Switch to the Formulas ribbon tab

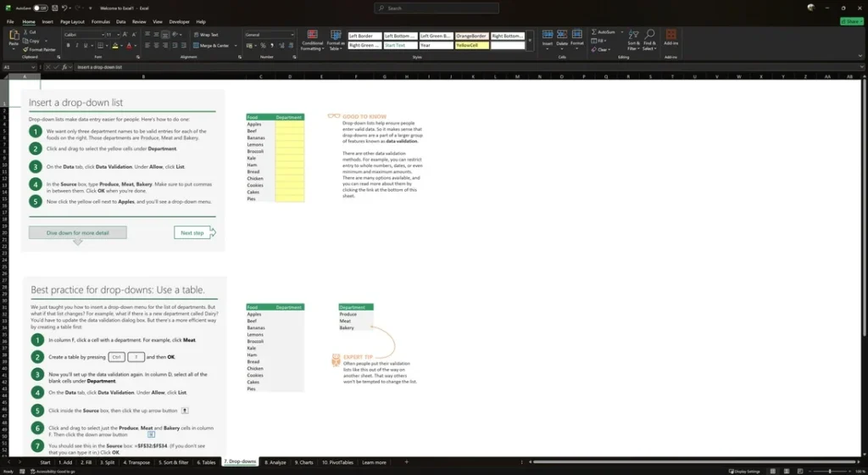(100, 21)
